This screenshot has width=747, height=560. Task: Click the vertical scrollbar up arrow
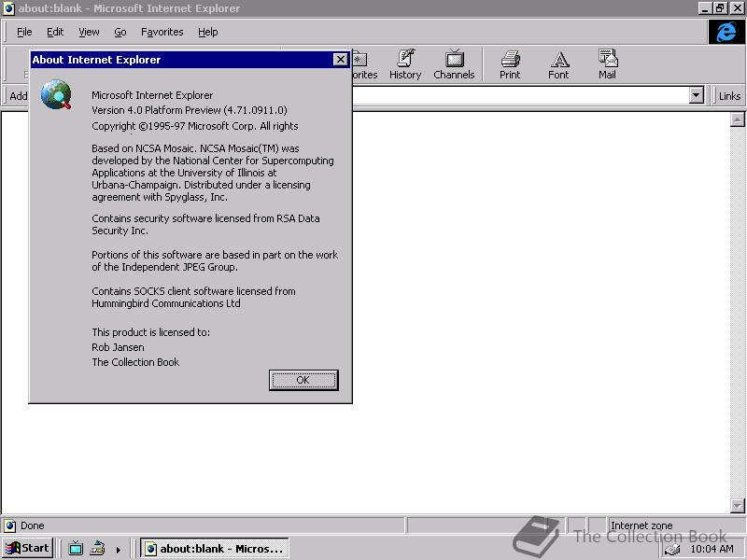coord(737,119)
